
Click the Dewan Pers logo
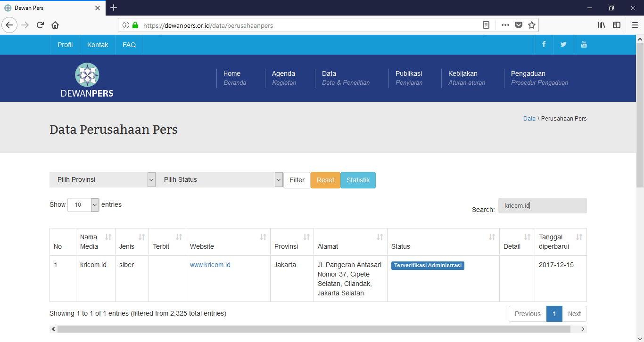tap(87, 80)
